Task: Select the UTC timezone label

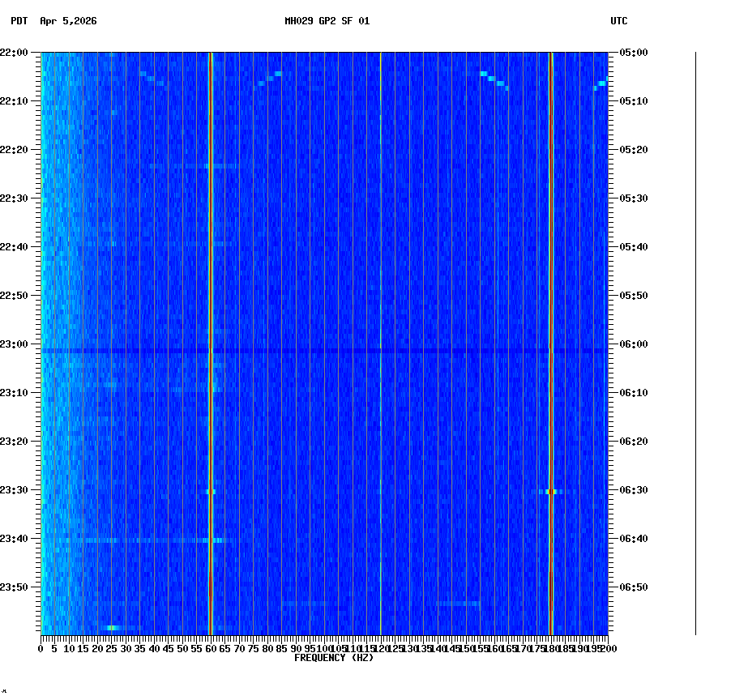Action: coord(620,22)
